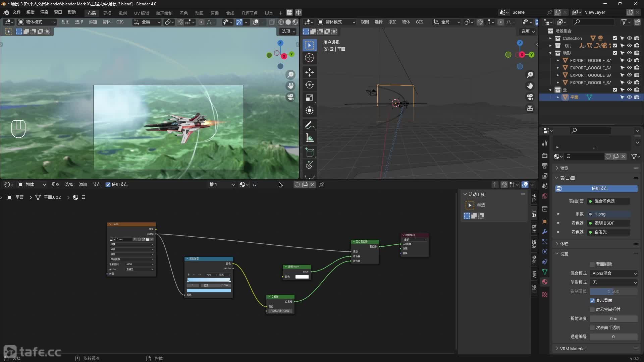Toggle 使用节点 checkbox in node editor
Viewport: 644px width, 362px height.
(x=108, y=184)
